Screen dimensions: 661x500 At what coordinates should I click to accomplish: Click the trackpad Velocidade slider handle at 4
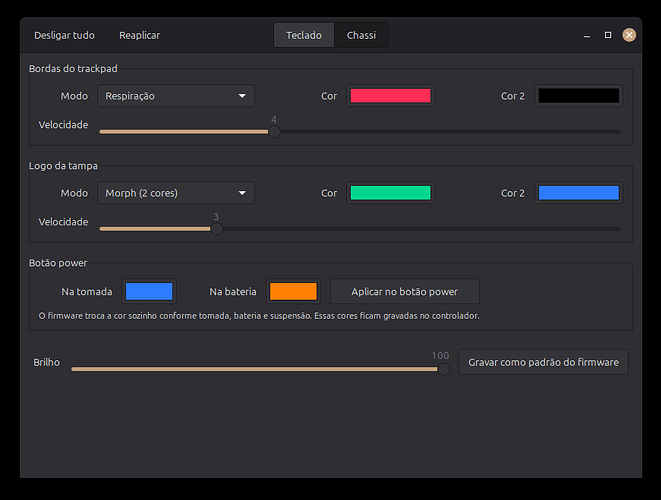click(274, 132)
